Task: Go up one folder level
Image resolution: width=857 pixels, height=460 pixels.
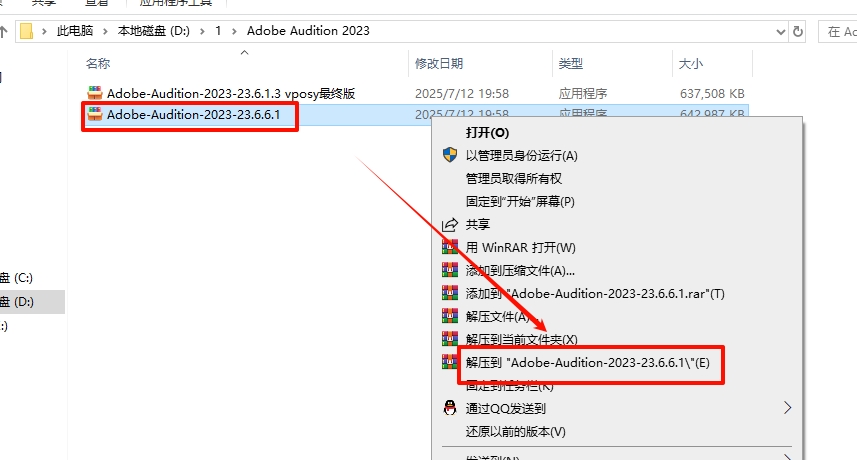Action: click(4, 32)
